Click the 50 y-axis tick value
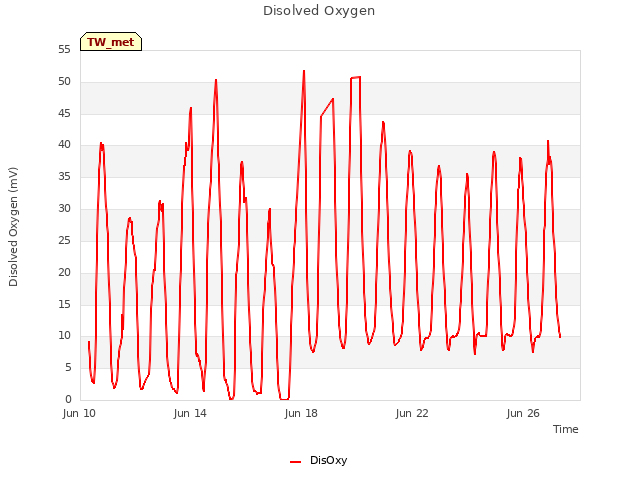640x480 pixels. (x=64, y=82)
